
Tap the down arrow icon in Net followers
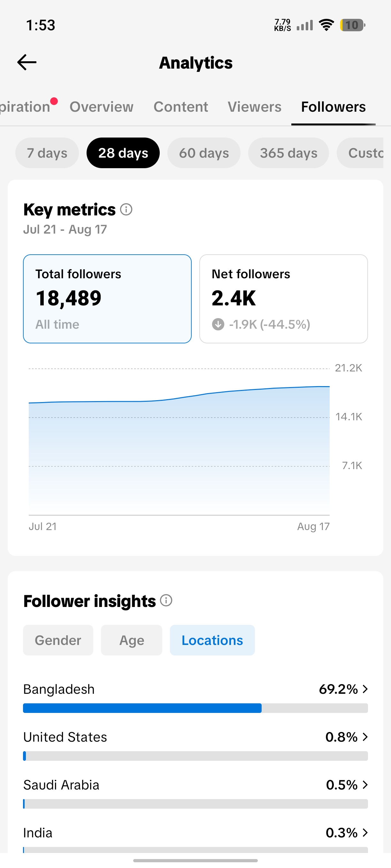click(218, 324)
